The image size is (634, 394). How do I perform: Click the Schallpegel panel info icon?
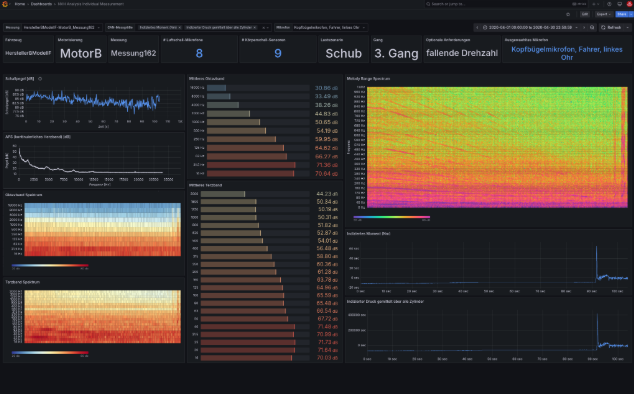(x=40, y=79)
